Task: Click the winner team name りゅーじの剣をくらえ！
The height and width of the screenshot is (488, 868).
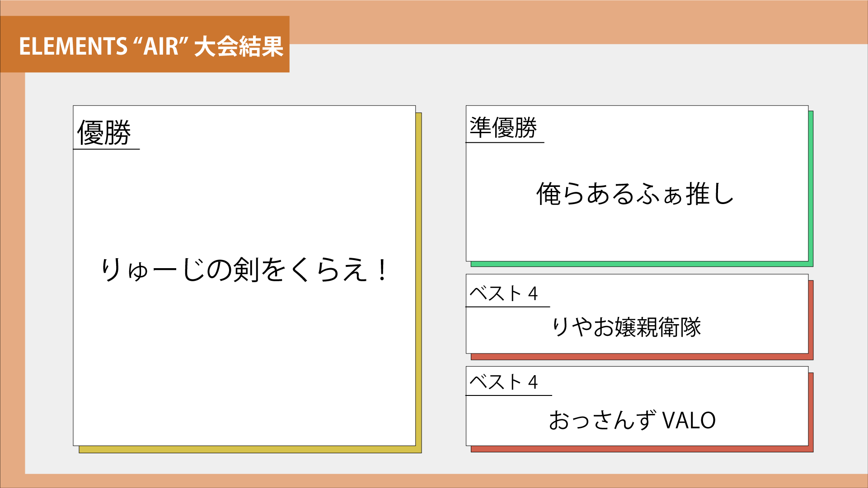Action: [244, 270]
